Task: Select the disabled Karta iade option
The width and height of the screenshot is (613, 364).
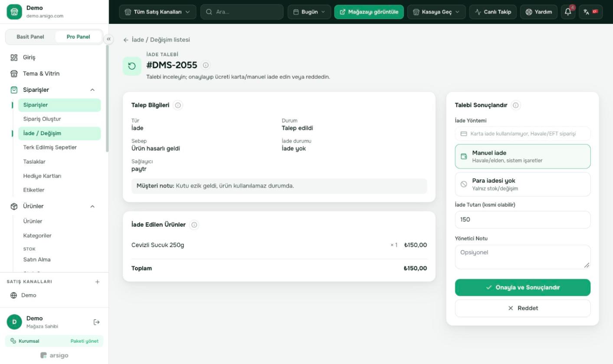Action: point(522,133)
